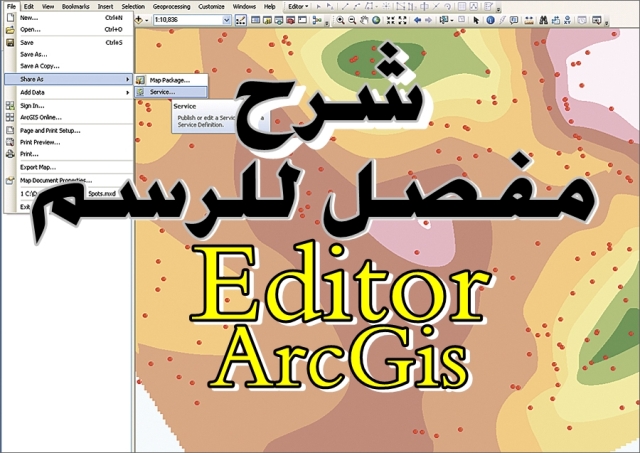
Task: Click the Create Viewer Window icon
Action: point(597,20)
